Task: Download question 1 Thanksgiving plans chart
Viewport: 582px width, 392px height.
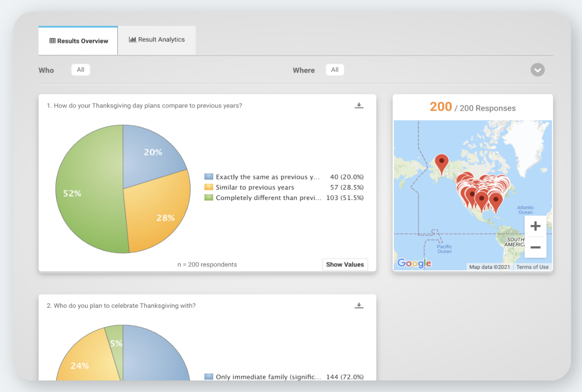Action: pyautogui.click(x=359, y=106)
